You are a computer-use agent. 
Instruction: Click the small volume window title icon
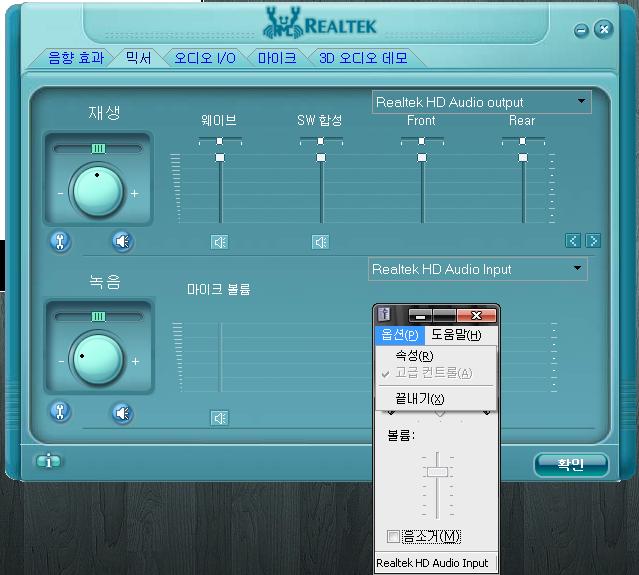pyautogui.click(x=383, y=314)
